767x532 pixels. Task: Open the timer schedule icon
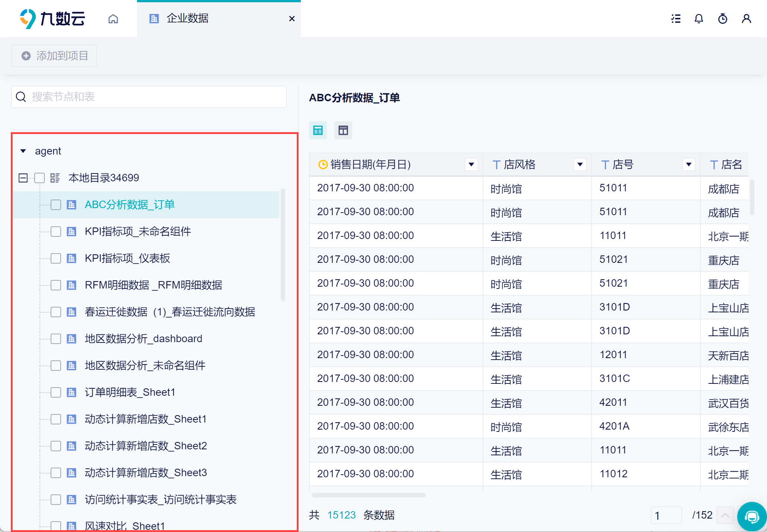pos(723,19)
